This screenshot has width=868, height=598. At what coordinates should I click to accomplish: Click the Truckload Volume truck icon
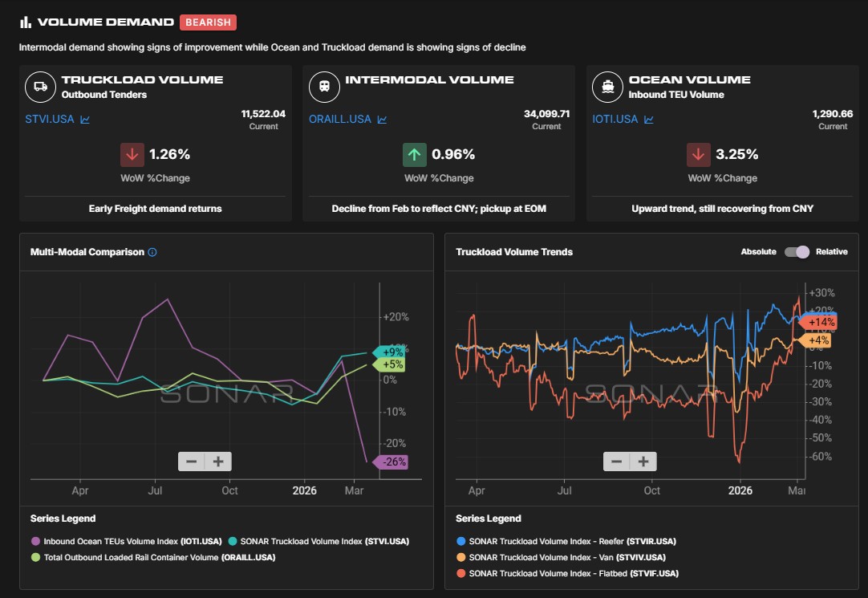[x=40, y=87]
